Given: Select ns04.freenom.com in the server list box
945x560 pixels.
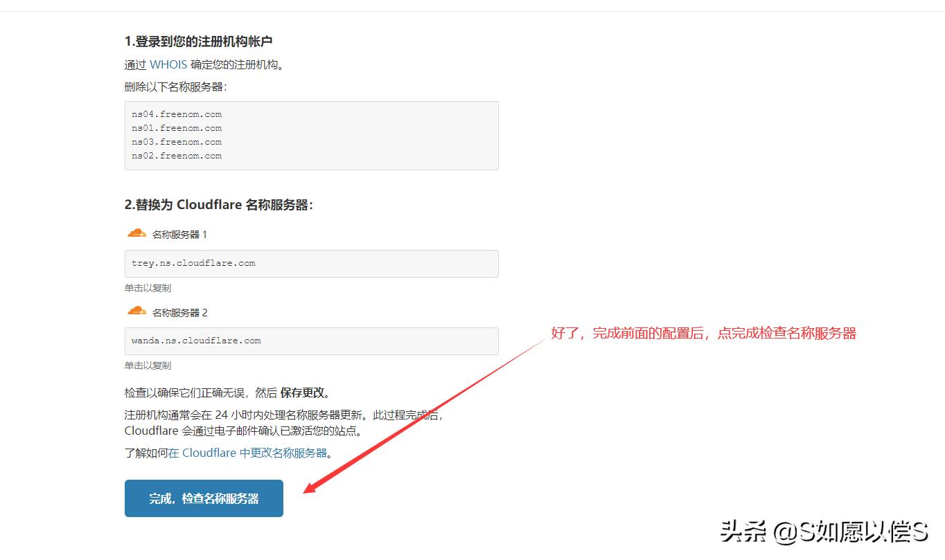Looking at the screenshot, I should 175,114.
